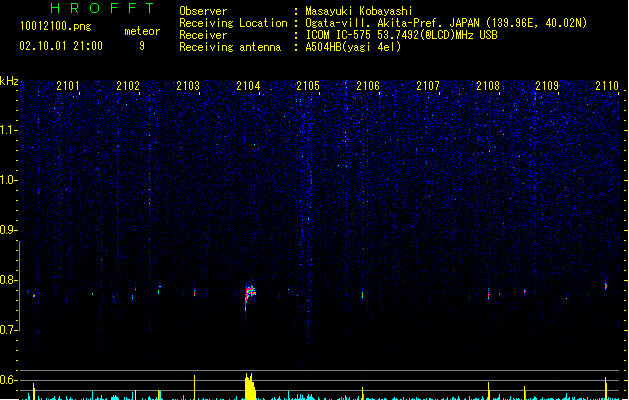Click the 2101 time marker

pos(68,85)
